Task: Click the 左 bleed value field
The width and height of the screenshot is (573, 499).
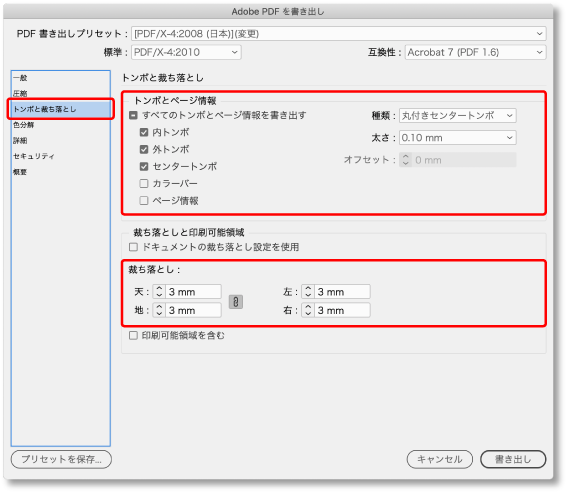Action: 342,292
